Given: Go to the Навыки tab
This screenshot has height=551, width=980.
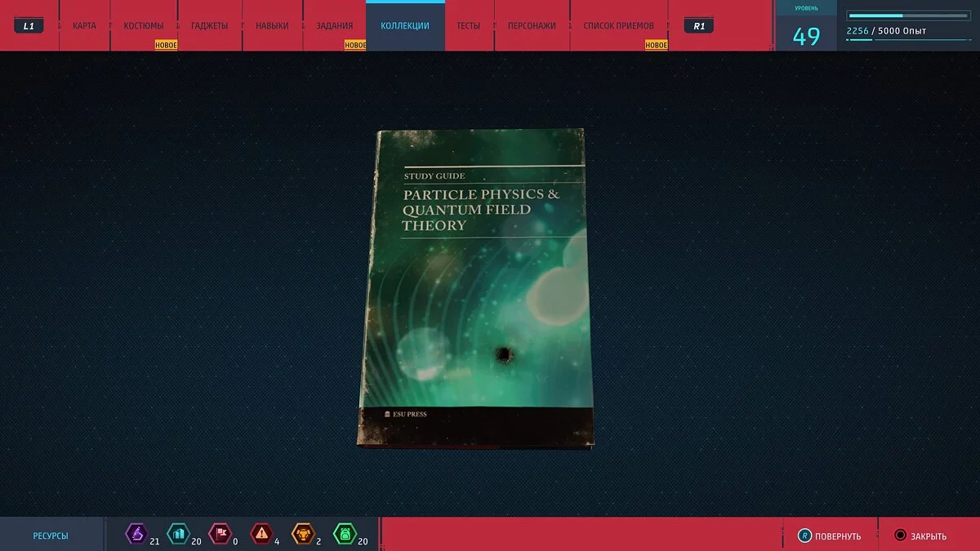Looking at the screenshot, I should 272,26.
